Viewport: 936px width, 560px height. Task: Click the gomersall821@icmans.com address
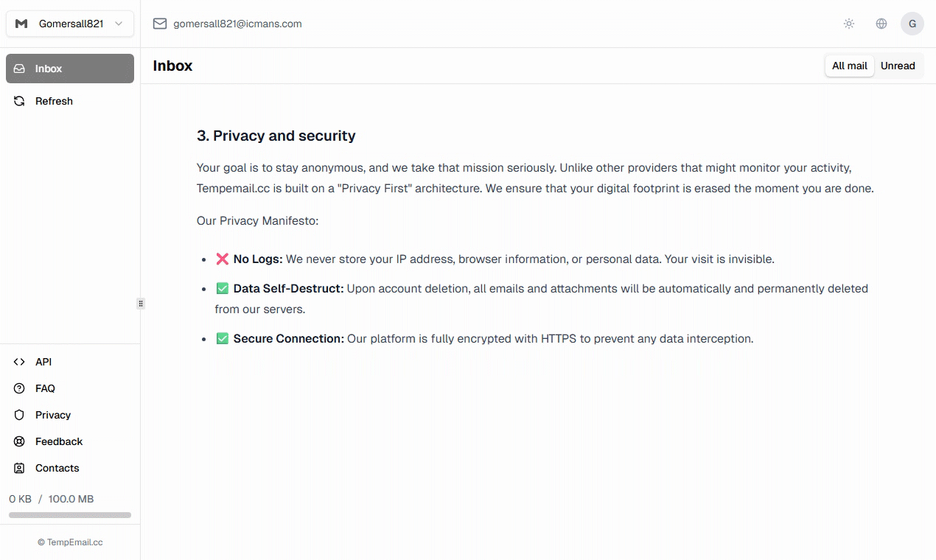[x=237, y=23]
